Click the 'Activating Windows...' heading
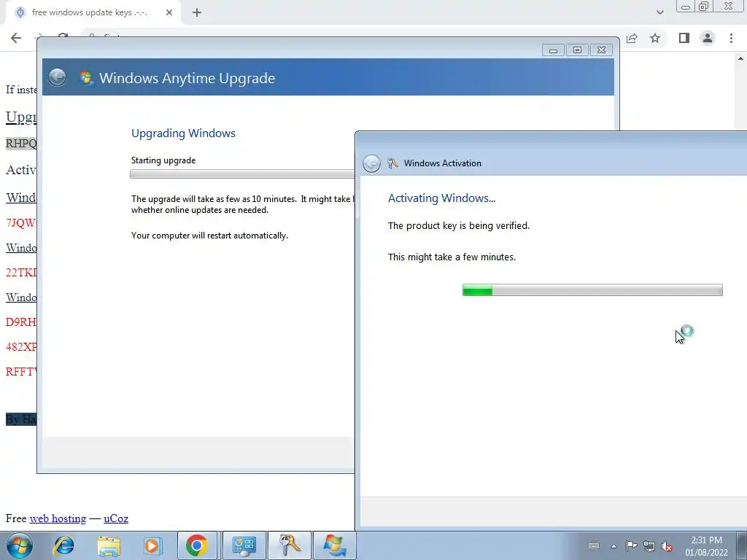 tap(441, 198)
